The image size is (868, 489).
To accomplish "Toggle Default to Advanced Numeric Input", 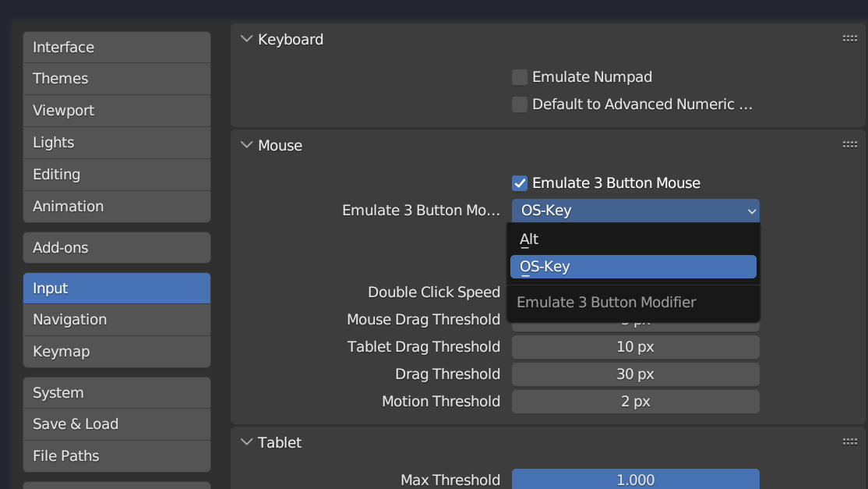I will 520,105.
